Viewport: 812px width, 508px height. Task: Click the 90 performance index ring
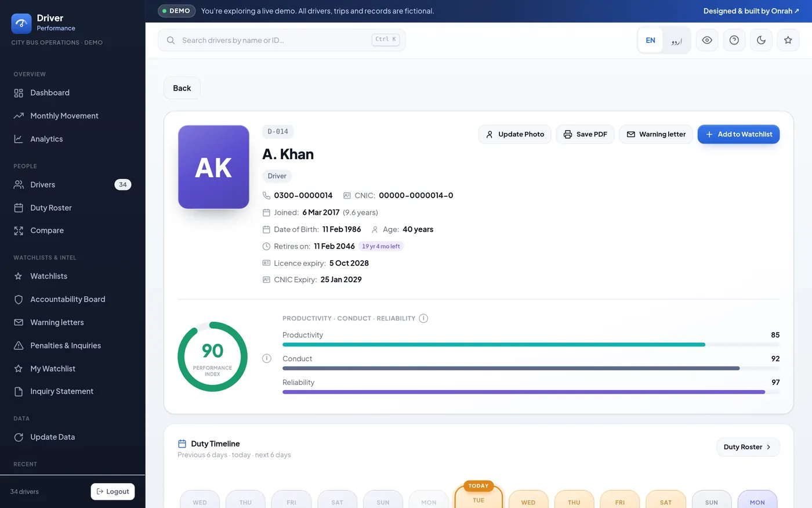212,356
